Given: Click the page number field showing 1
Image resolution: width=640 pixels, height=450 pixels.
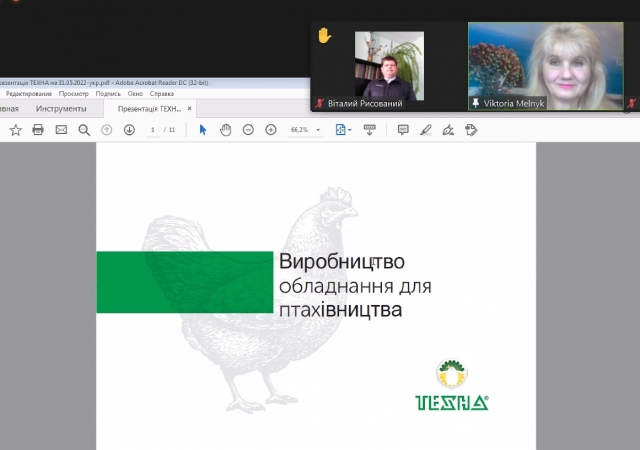Looking at the screenshot, I should coord(153,130).
